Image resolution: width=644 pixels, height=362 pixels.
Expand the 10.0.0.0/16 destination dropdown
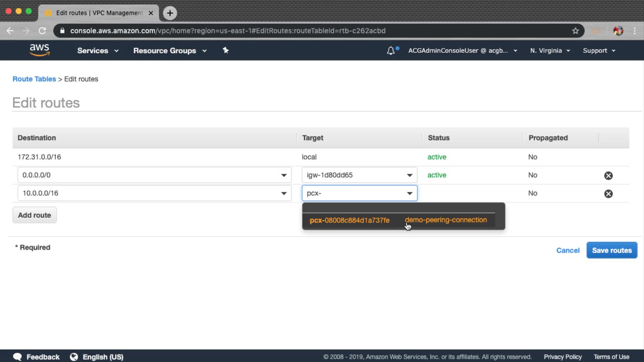click(x=284, y=193)
